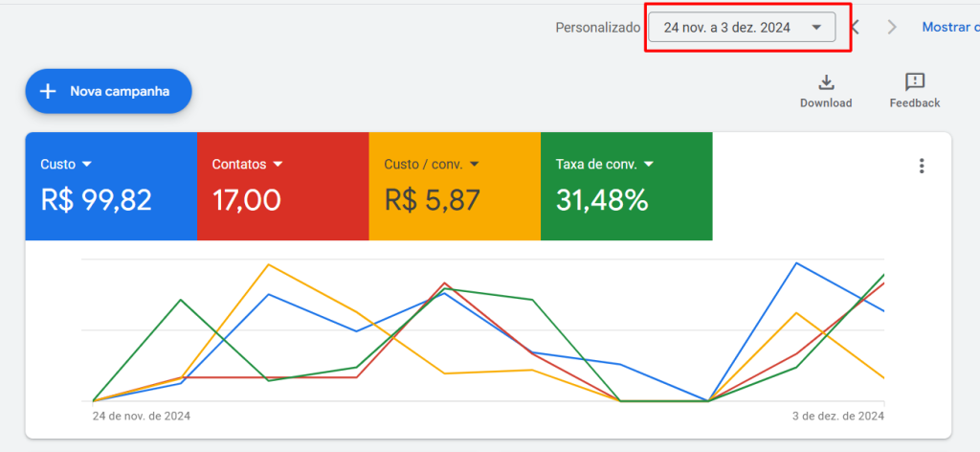
Task: Open the date range dropdown 24 nov. a 3 dez. 2024
Action: 742,28
